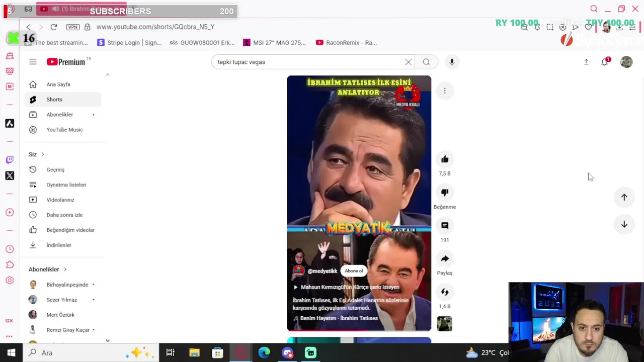644x362 pixels.
Task: Open Opera sidebar settings gear
Action: pos(10,281)
